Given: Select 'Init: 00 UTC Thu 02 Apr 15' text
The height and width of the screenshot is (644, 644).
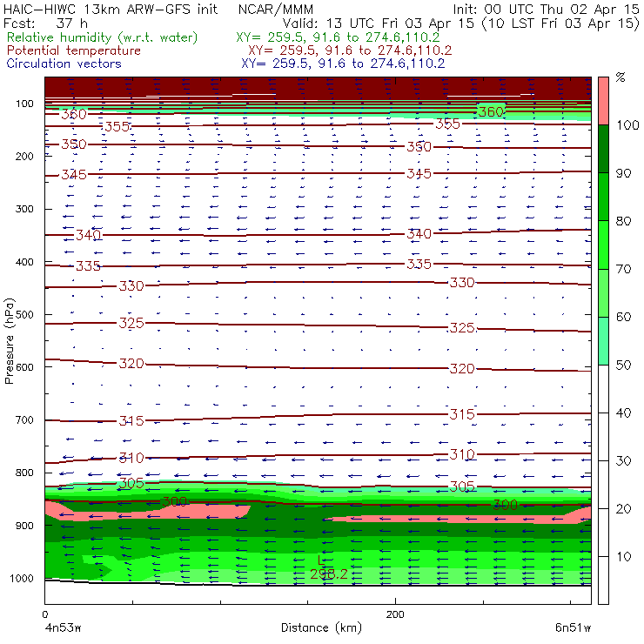Looking at the screenshot, I should (546, 9).
